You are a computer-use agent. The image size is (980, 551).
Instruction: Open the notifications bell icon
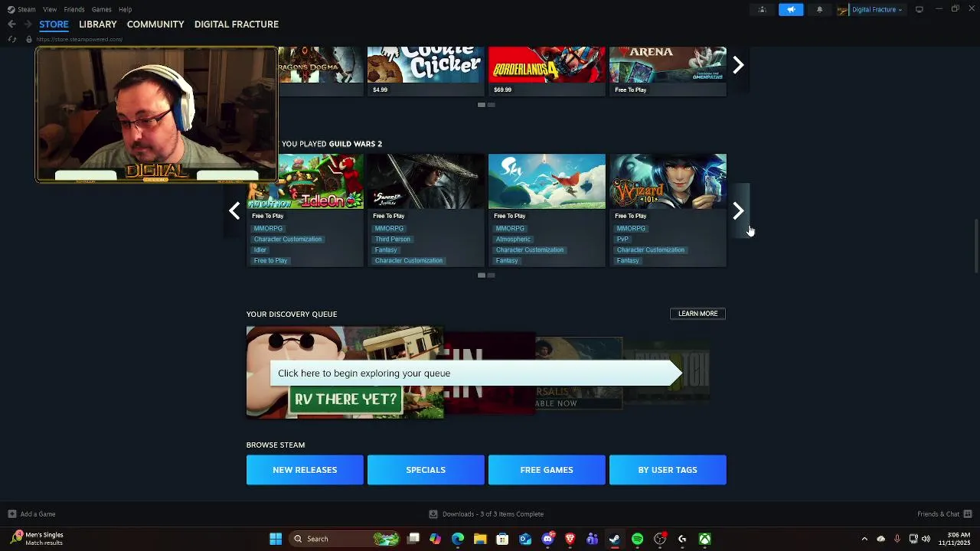click(819, 9)
